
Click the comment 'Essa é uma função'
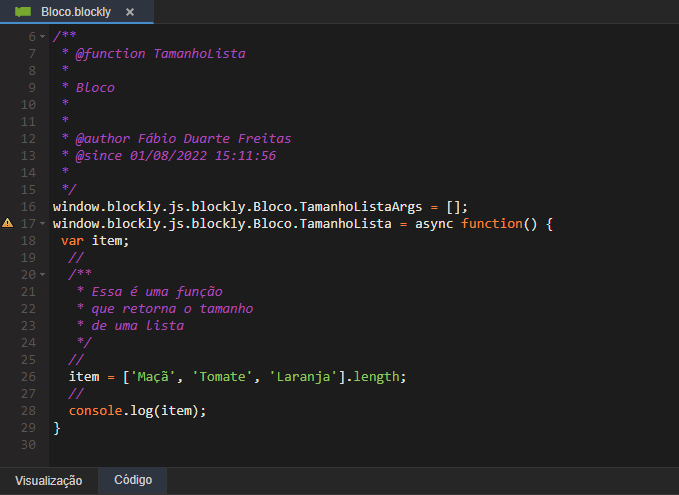[x=157, y=292]
